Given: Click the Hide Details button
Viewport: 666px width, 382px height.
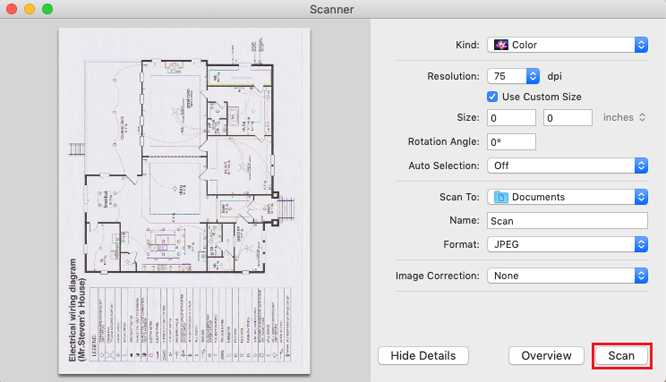Looking at the screenshot, I should [423, 356].
